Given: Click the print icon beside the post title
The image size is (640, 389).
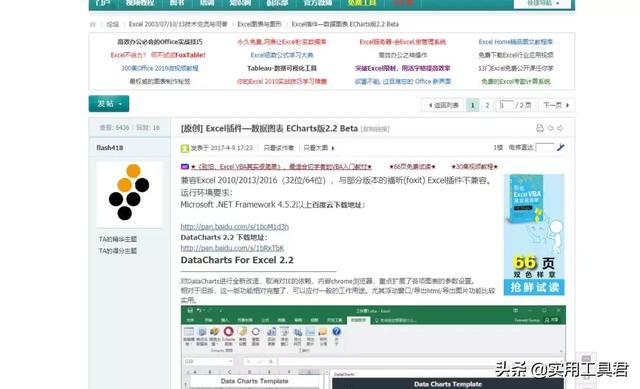Looking at the screenshot, I should coord(540,128).
